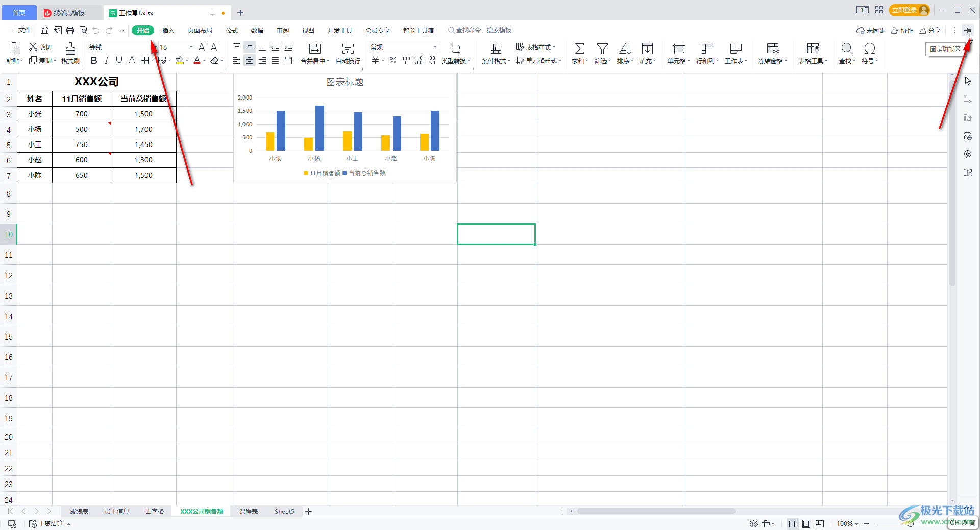The height and width of the screenshot is (530, 980).
Task: Toggle Underline formatting
Action: click(119, 60)
